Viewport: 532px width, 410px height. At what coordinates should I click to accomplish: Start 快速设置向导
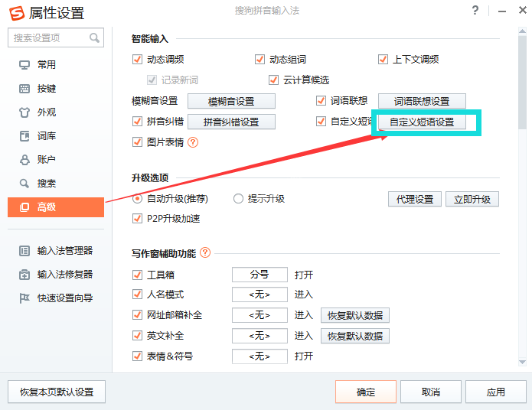56,298
